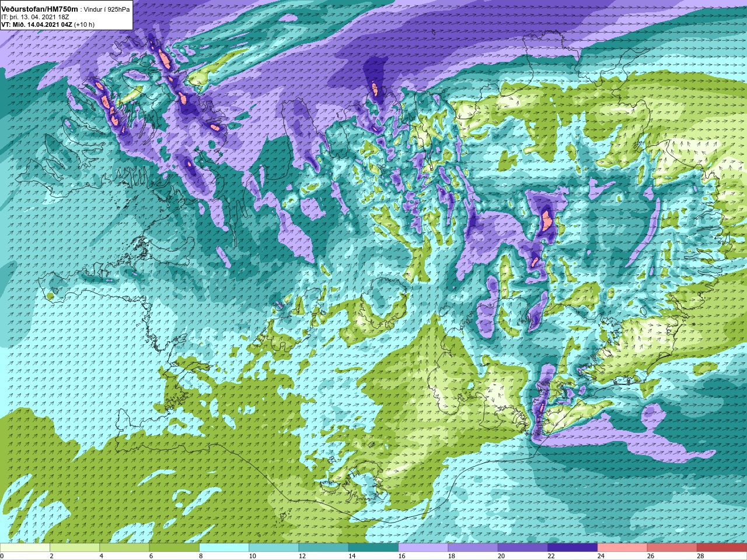Click the legend number '18'
Viewport: 747px width, 560px height.
(452, 556)
